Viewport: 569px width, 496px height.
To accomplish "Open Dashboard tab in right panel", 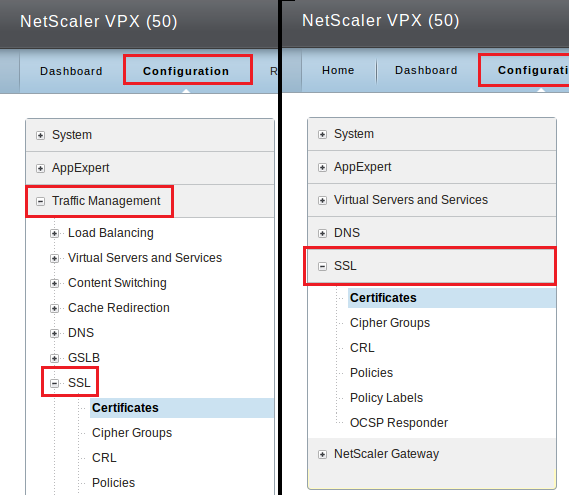I will [x=426, y=70].
